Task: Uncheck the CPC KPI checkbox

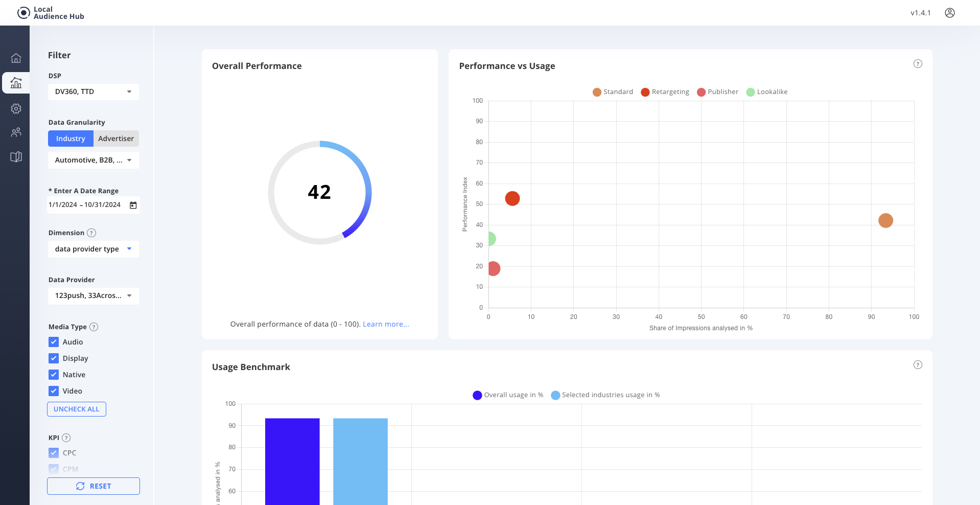Action: (x=54, y=453)
